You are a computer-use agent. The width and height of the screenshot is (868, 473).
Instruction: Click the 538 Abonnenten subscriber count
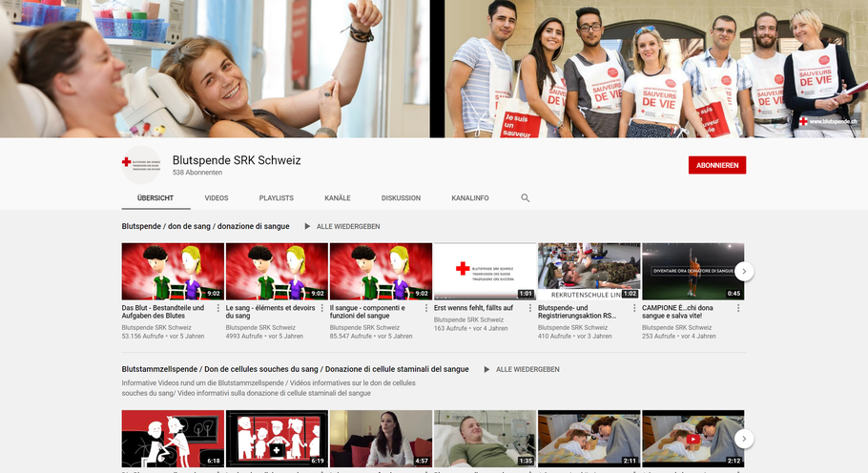point(197,173)
